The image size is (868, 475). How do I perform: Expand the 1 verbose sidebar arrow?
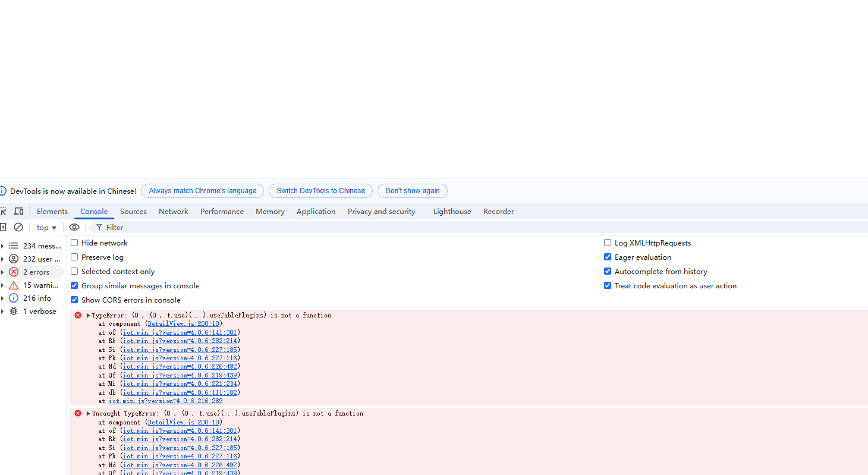tap(2, 311)
